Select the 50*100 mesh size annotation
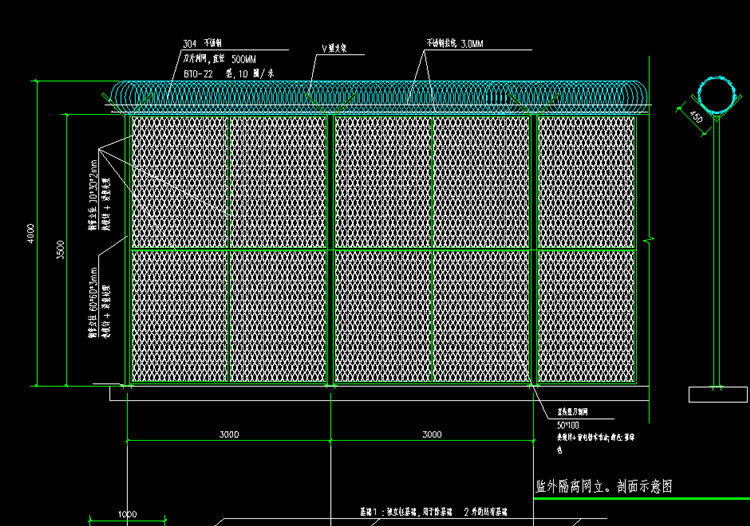This screenshot has width=750, height=526. 567,424
